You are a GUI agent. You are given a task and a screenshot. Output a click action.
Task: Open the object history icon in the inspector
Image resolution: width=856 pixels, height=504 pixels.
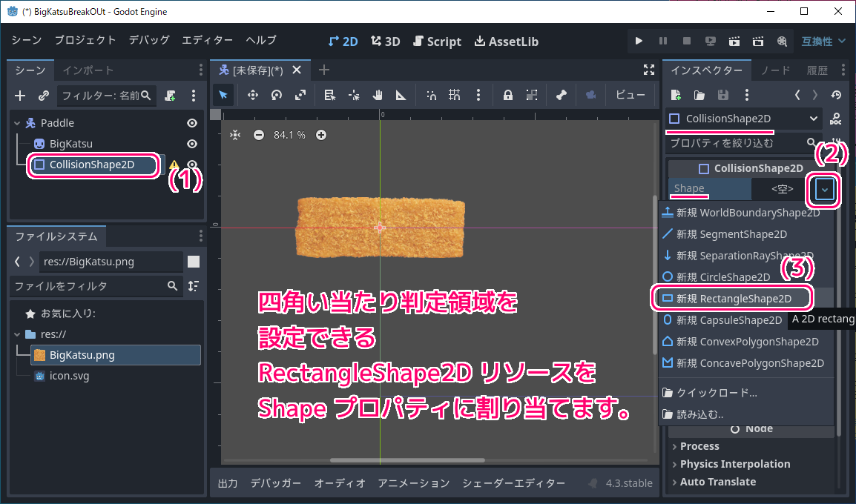pyautogui.click(x=837, y=95)
